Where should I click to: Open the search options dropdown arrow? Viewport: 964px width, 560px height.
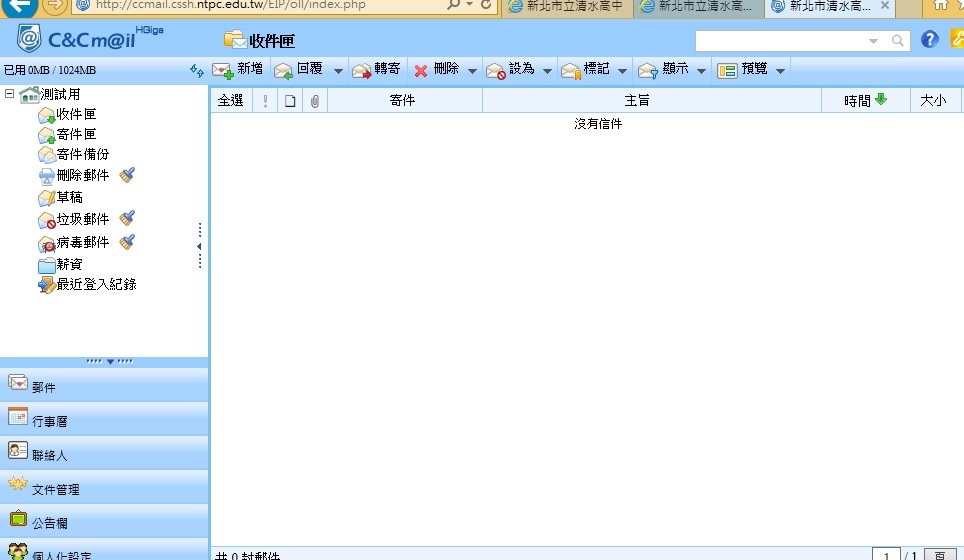[873, 41]
